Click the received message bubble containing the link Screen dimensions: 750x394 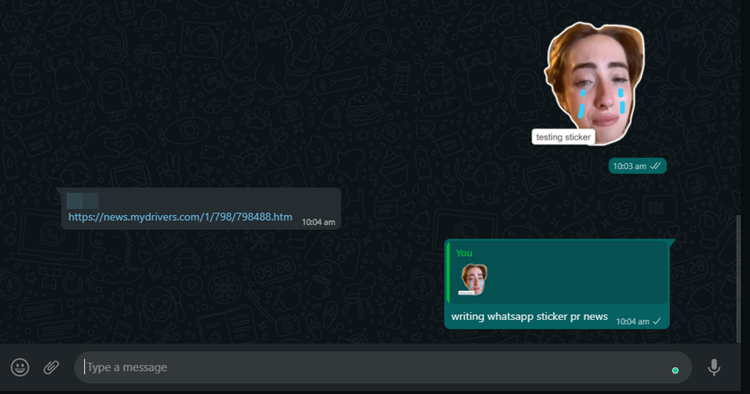[201, 209]
